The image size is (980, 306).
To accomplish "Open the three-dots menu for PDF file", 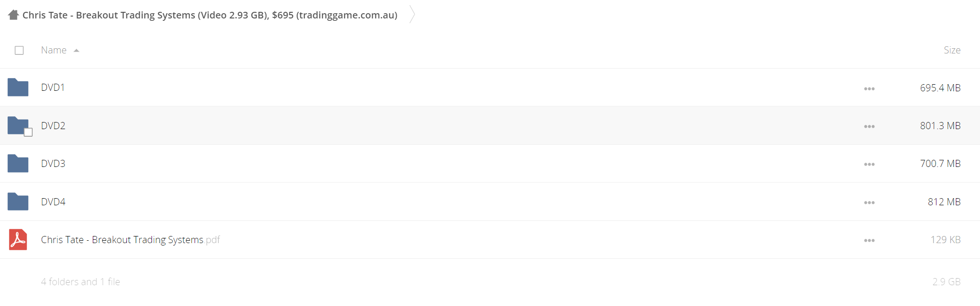I will click(869, 240).
